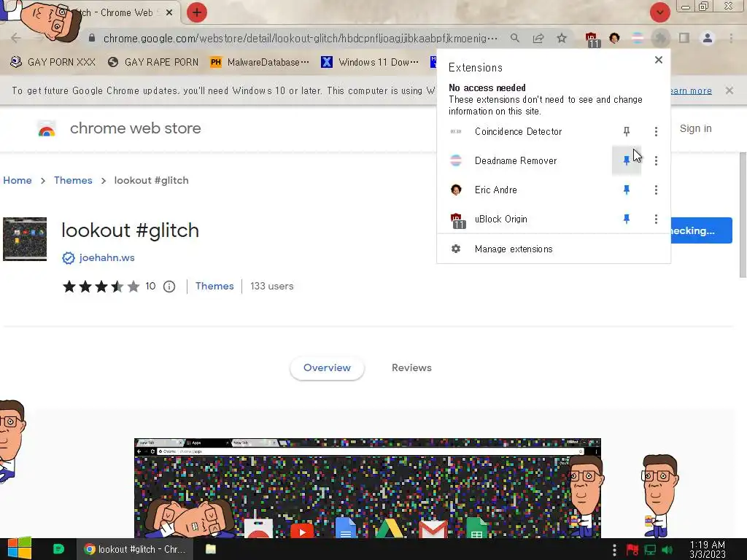Show hidden tray icons overflow
Image resolution: width=747 pixels, height=560 pixels.
pos(614,550)
